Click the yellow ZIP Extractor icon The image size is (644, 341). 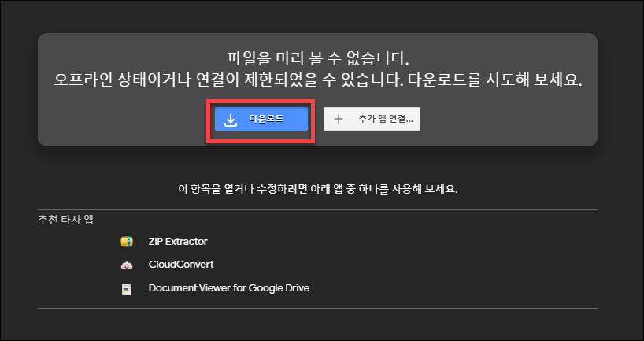[x=127, y=242]
